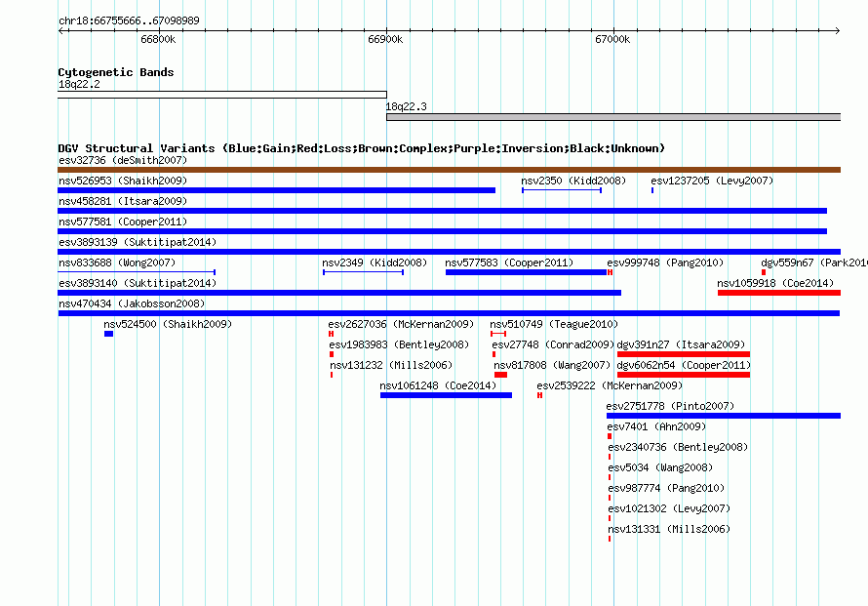Screen dimensions: 868x606
Task: Click the nsv2349 thin blue span glyph
Action: tap(363, 272)
